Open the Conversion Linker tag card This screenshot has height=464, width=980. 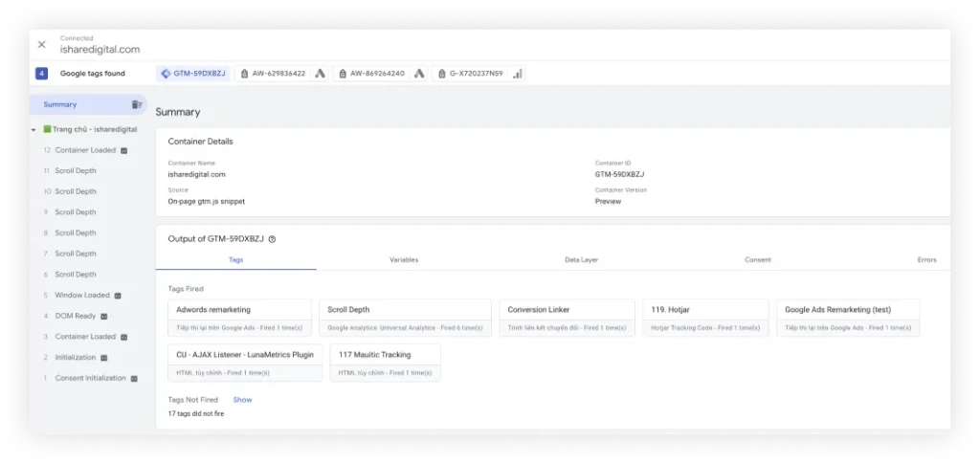click(567, 318)
